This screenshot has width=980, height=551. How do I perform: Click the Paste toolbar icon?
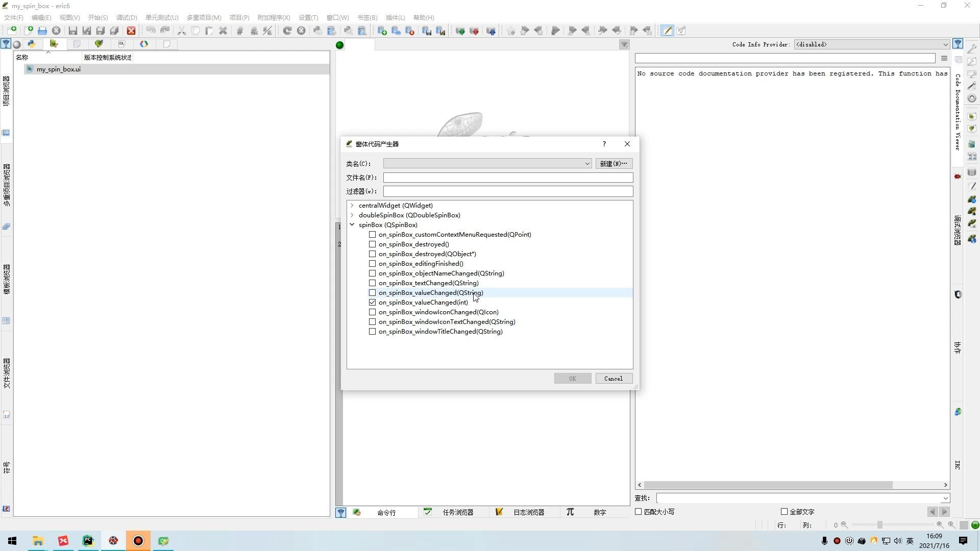[x=209, y=31]
